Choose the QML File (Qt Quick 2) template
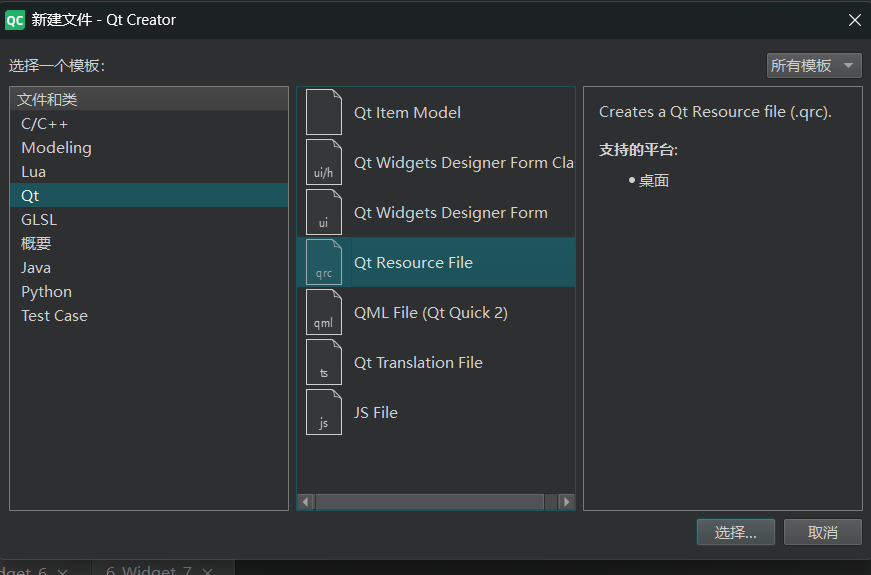The image size is (871, 575). 436,312
